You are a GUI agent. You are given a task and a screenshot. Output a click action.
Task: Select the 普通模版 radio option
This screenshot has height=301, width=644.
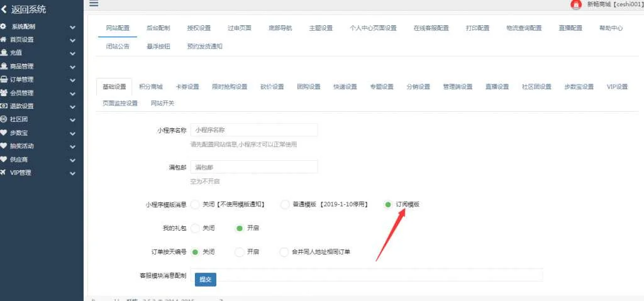click(285, 204)
